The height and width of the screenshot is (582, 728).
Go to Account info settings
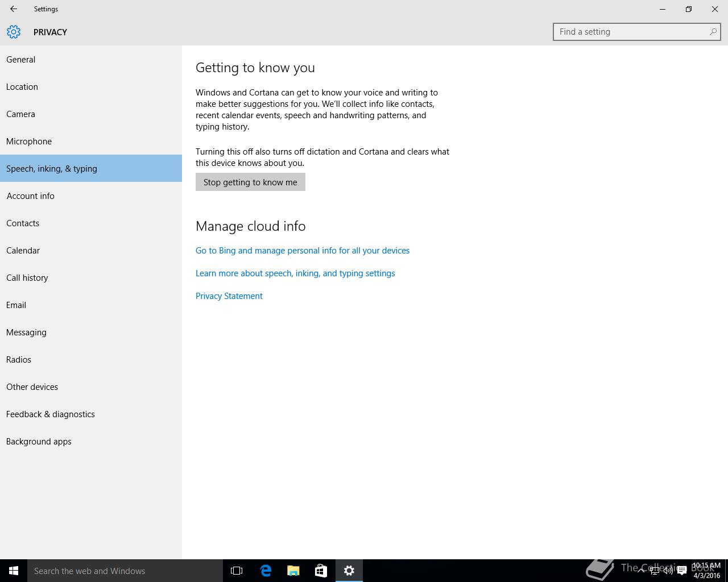[91, 196]
